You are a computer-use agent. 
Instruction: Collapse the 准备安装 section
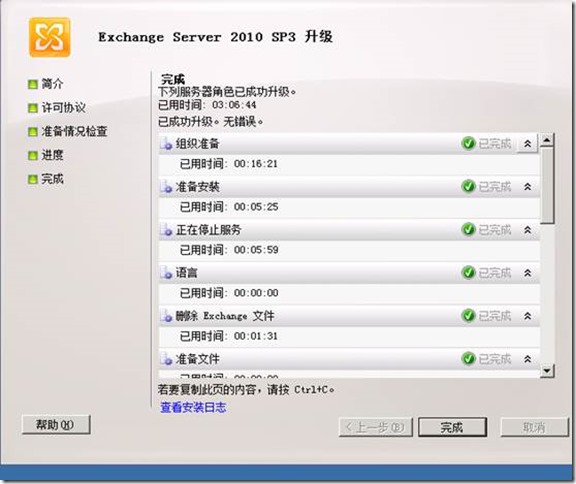[x=528, y=187]
